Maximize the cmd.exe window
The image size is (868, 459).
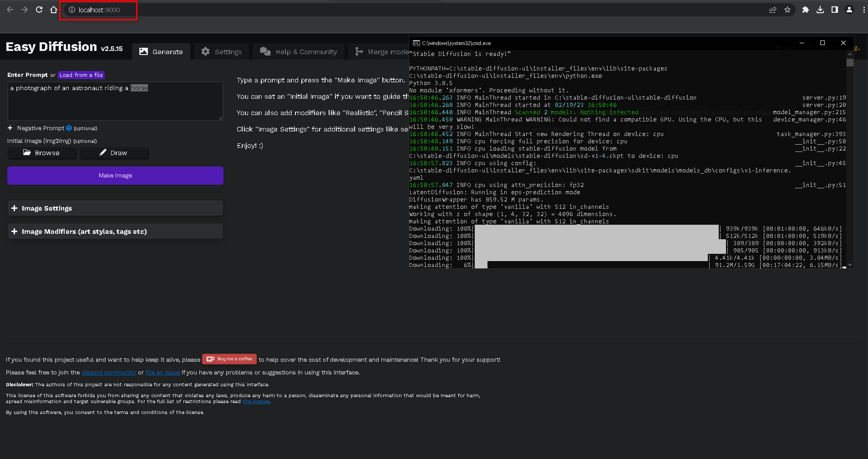822,43
